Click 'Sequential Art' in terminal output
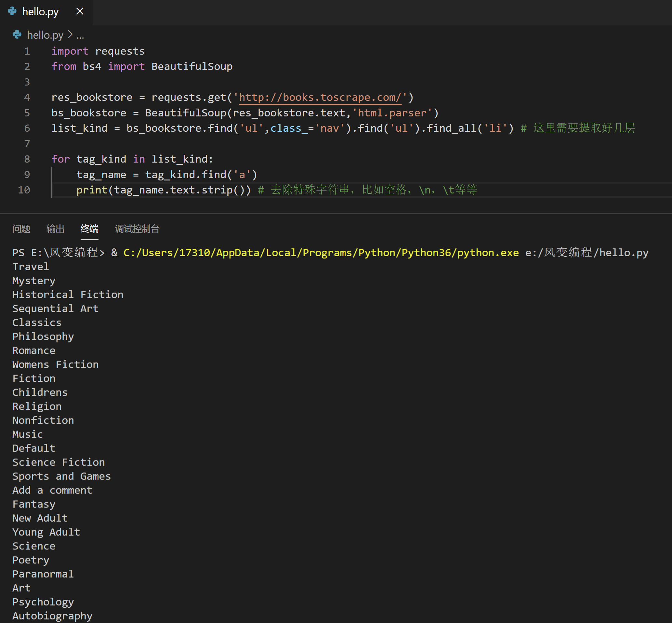The width and height of the screenshot is (672, 623). 55,309
